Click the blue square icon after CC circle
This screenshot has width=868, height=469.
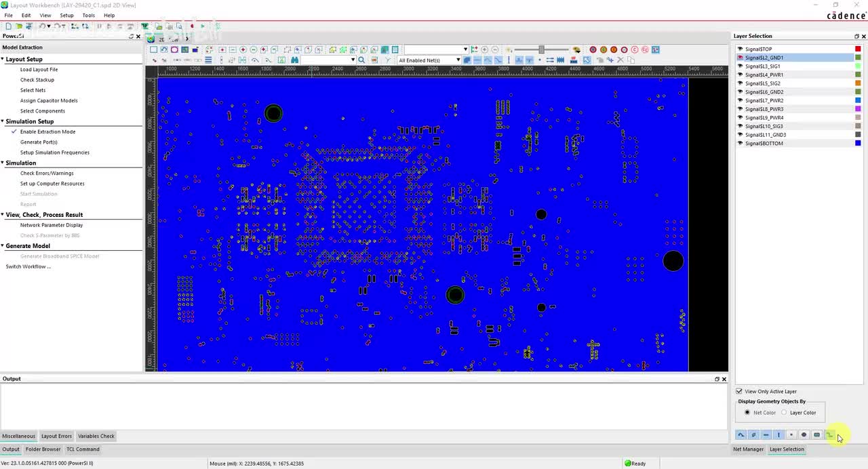[x=655, y=49]
